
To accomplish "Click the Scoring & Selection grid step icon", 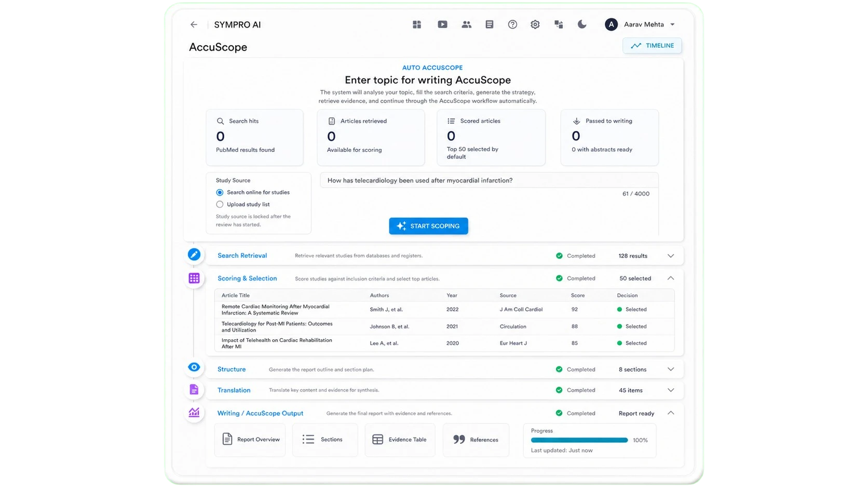I will click(194, 279).
